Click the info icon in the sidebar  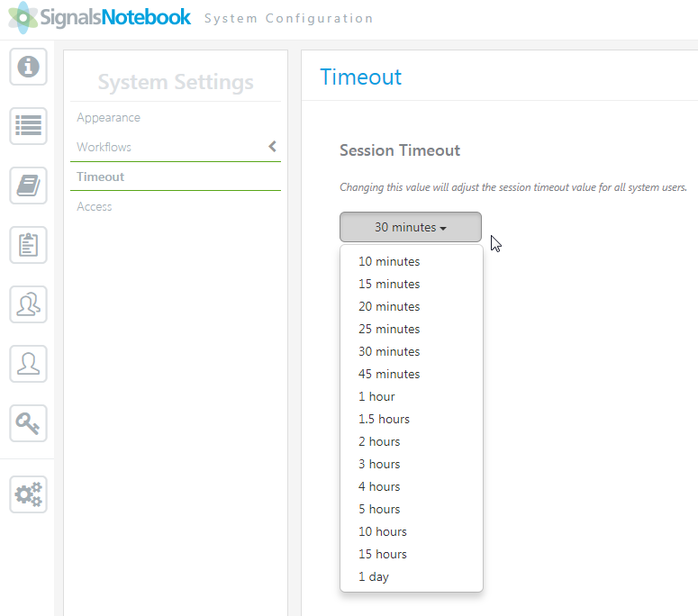coord(28,67)
